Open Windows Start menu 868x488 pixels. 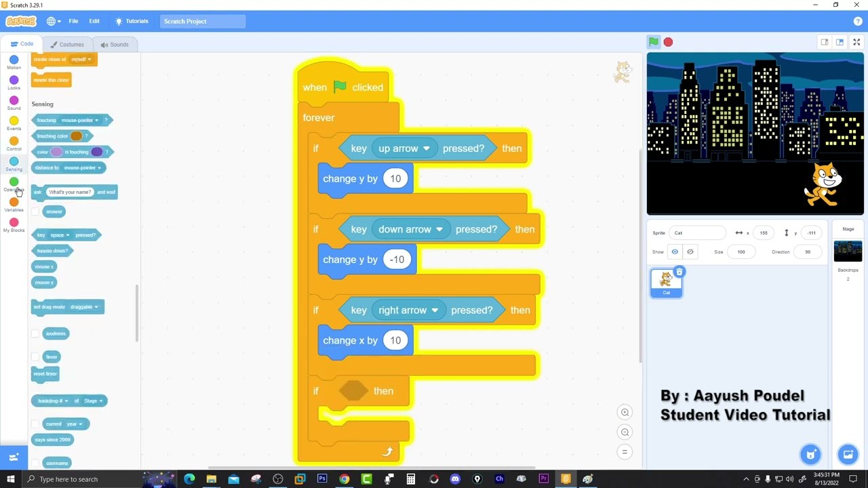[x=11, y=479]
